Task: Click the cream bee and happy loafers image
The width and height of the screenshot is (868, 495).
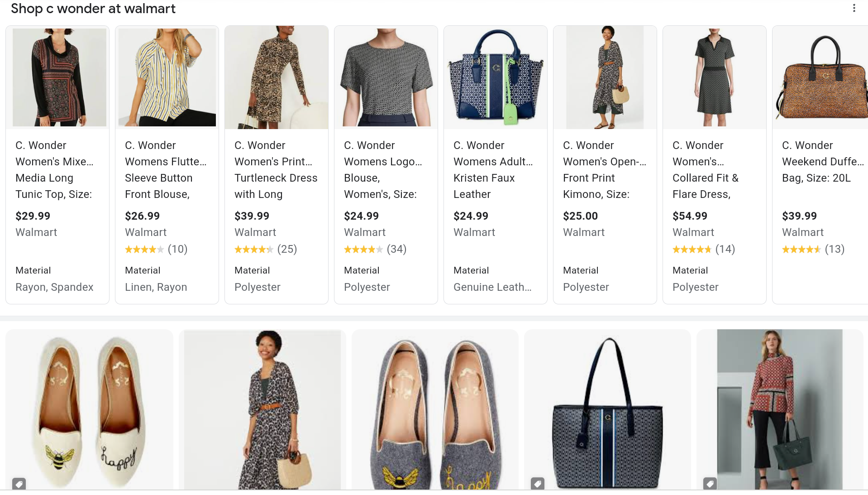Action: (90, 409)
